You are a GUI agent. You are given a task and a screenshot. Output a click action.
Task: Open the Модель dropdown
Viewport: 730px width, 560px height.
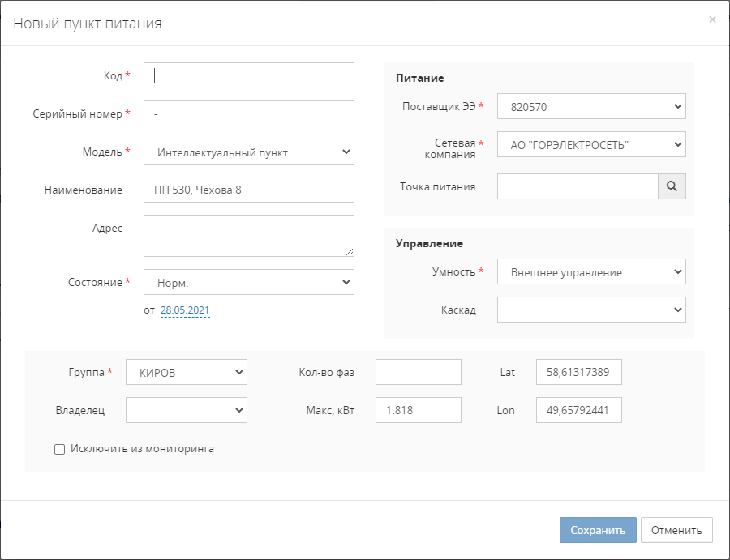[x=248, y=152]
